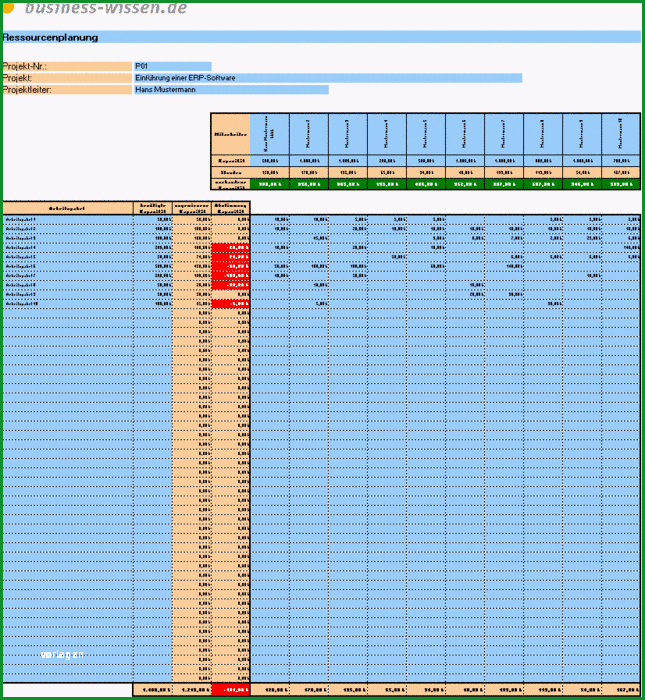Select the Mustermann 5 column header
The width and height of the screenshot is (645, 700).
pos(426,134)
